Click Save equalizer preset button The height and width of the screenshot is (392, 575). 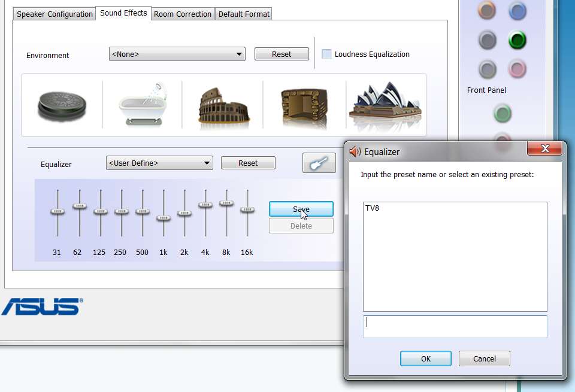(301, 209)
